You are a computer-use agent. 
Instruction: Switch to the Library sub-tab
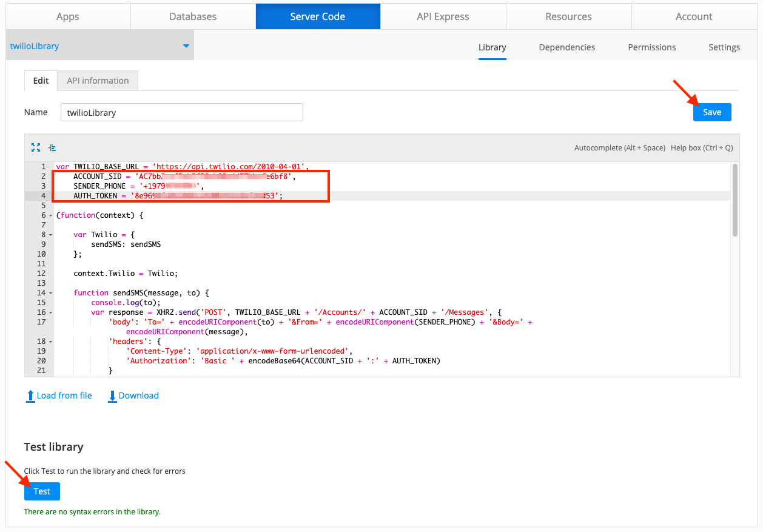(492, 47)
